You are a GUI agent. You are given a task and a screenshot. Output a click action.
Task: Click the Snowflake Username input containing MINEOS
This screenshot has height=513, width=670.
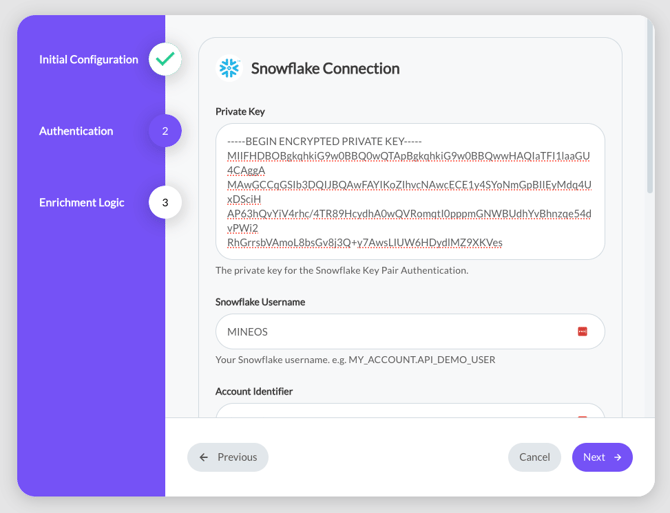pyautogui.click(x=395, y=332)
